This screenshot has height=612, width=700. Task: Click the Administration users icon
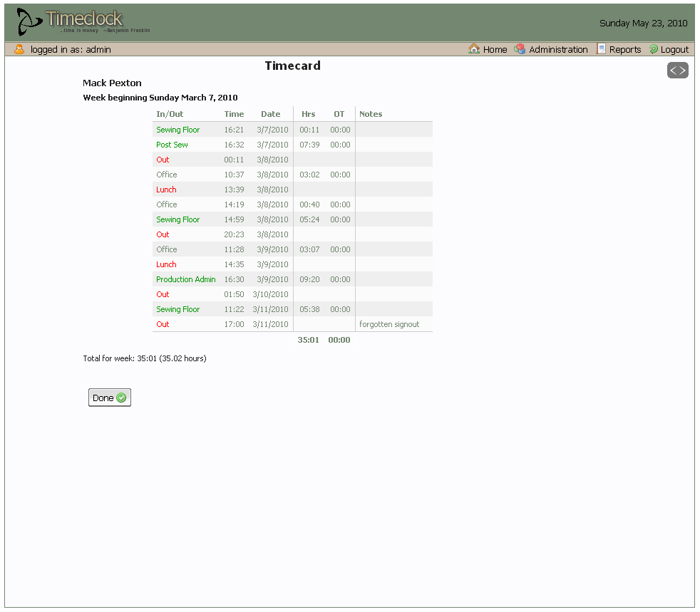[520, 49]
